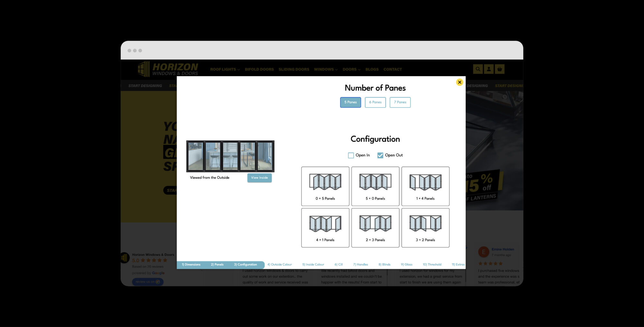644x327 pixels.
Task: Click the View Inside button
Action: click(x=259, y=178)
